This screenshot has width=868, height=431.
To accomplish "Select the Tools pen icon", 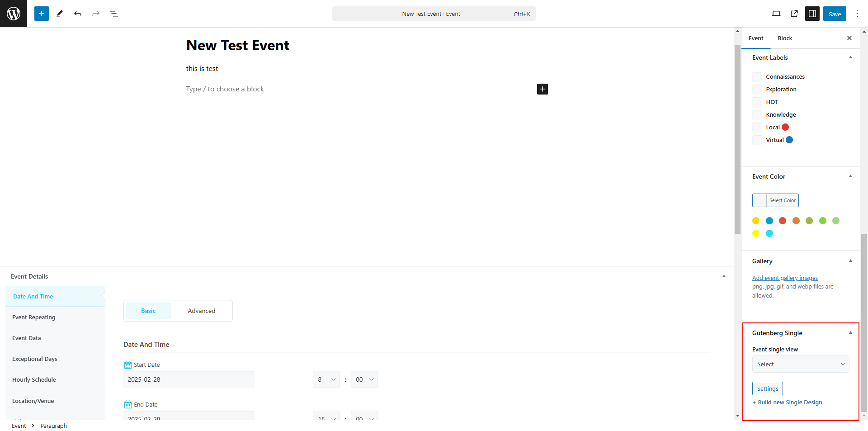I will point(59,14).
